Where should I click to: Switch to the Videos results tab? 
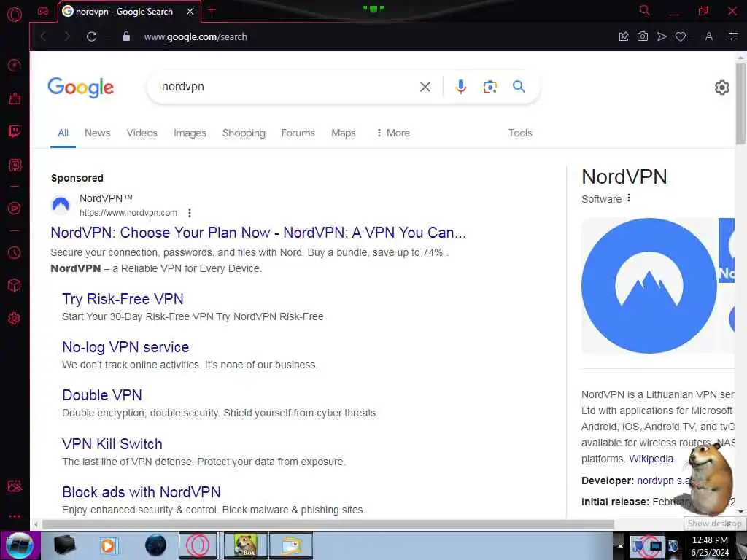click(142, 133)
